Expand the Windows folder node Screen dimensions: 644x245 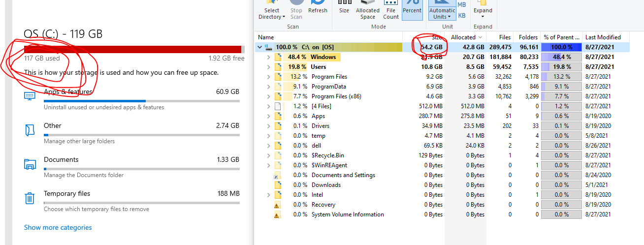(269, 57)
